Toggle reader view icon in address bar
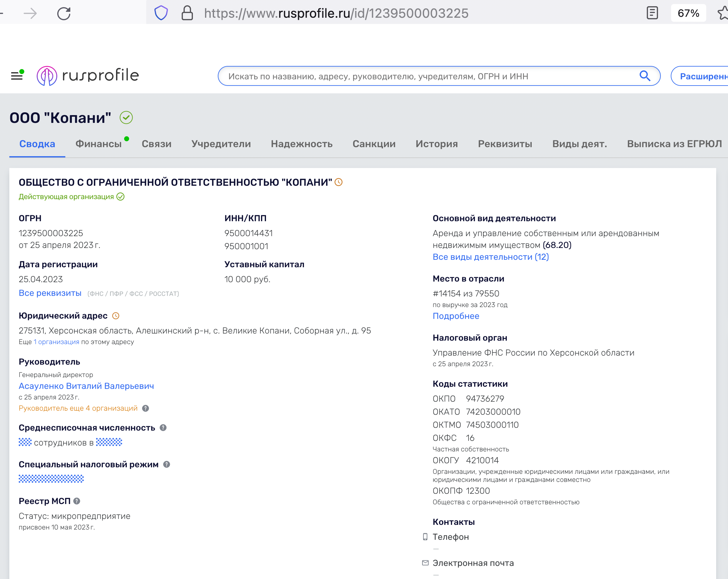 pos(652,13)
